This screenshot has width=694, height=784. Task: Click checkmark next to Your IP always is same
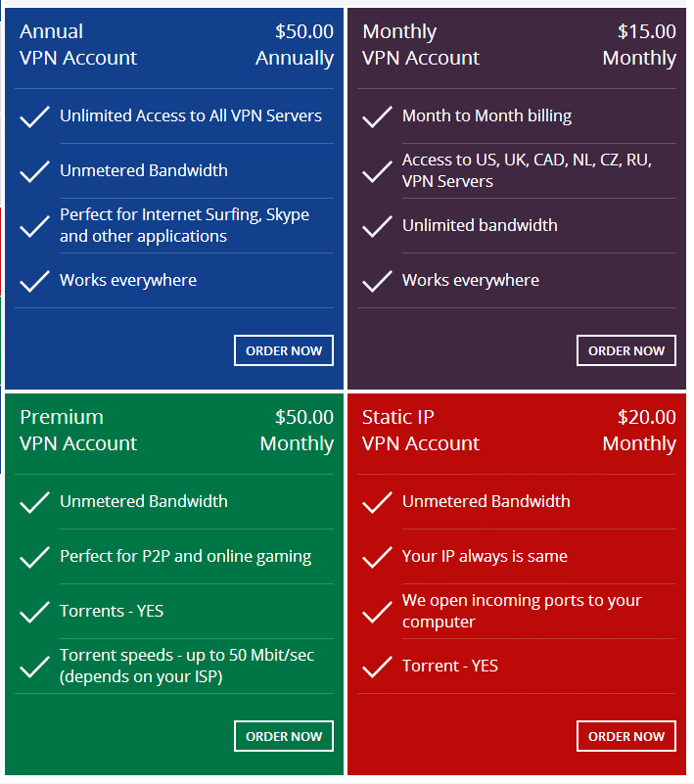(x=377, y=557)
